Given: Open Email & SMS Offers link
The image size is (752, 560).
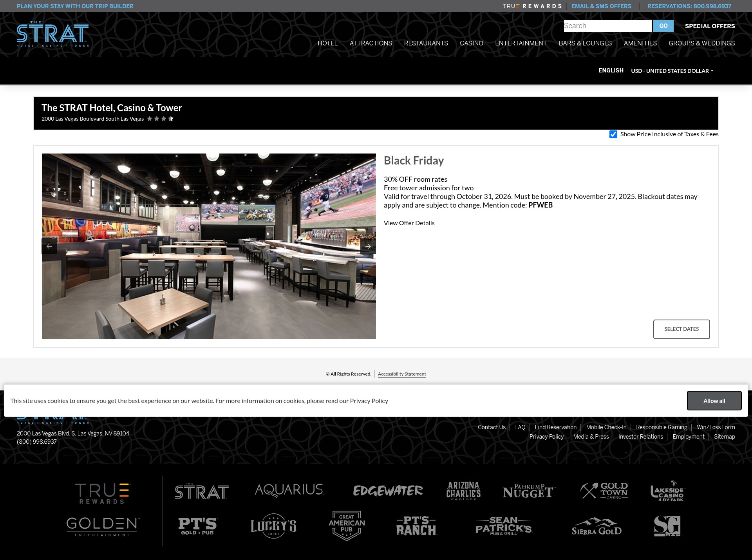Looking at the screenshot, I should pyautogui.click(x=601, y=6).
